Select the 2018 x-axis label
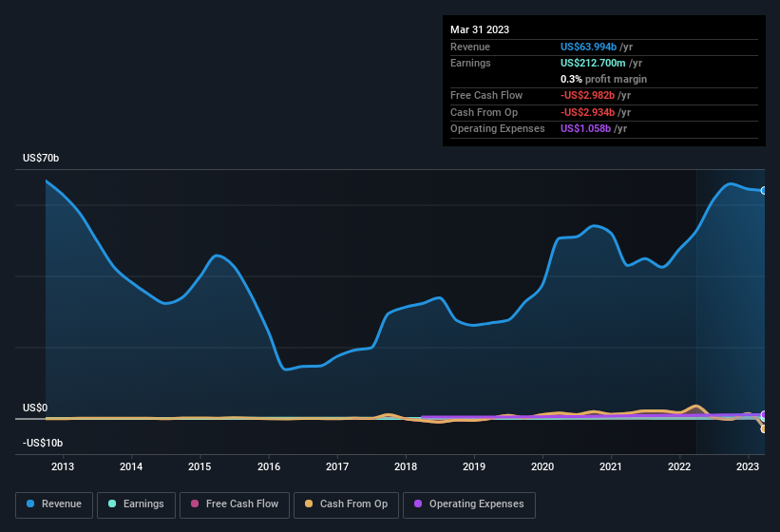 pos(406,466)
